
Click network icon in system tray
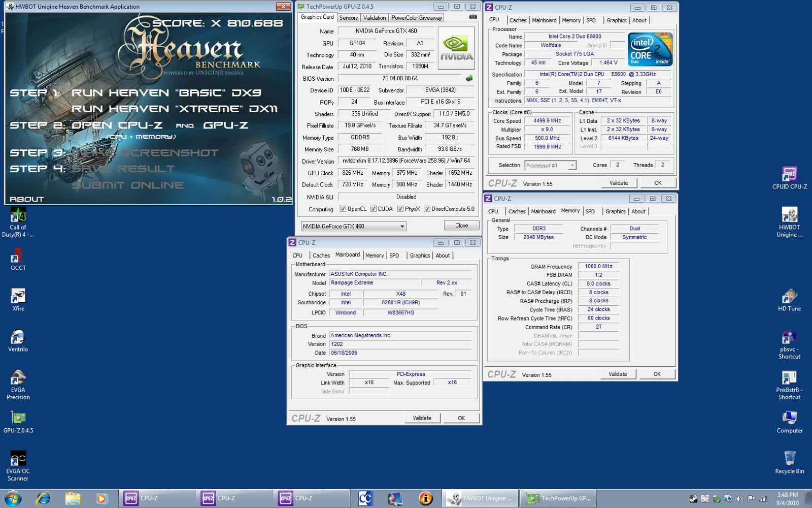click(763, 499)
